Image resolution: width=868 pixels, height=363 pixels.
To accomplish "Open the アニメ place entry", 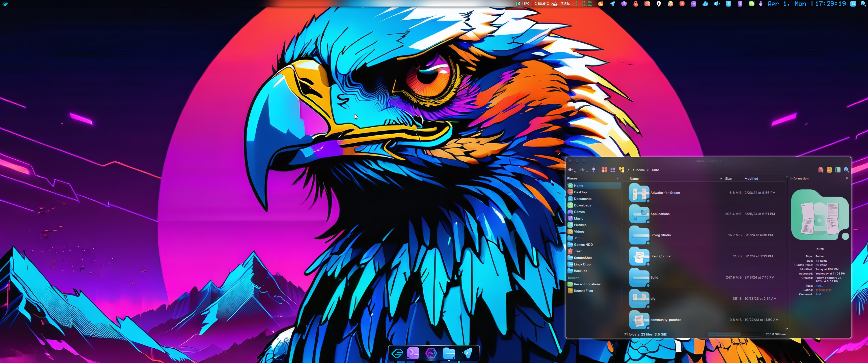I will (594, 238).
